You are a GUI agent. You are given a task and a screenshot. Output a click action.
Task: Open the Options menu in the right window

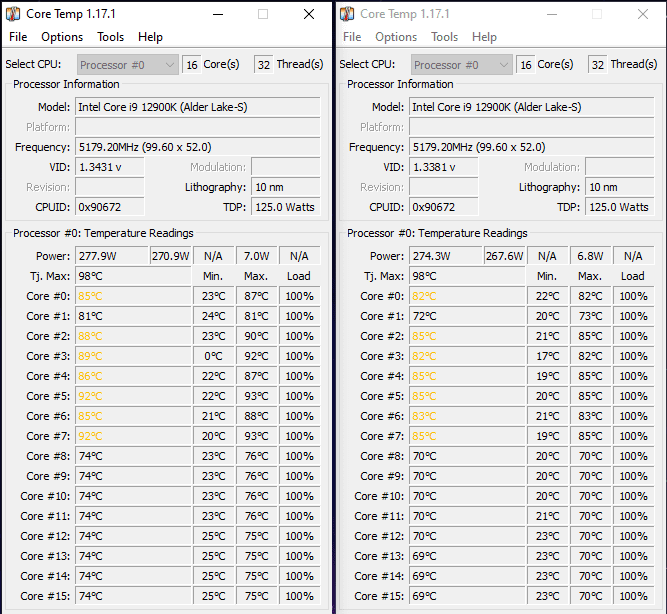coord(396,37)
